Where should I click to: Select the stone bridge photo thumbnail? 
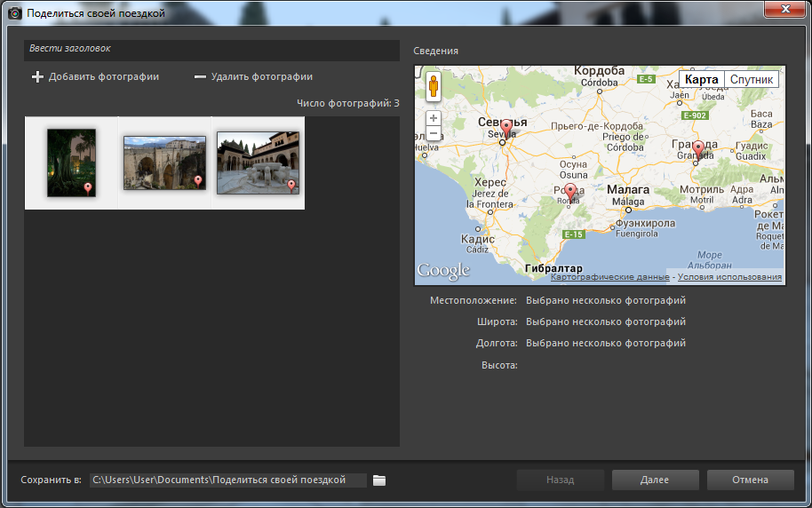tap(164, 163)
